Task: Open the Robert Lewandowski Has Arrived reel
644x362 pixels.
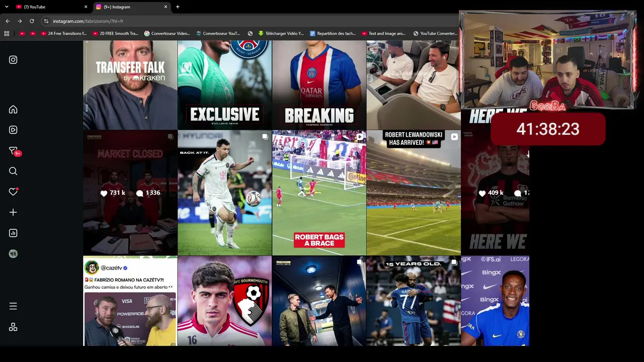Action: tap(414, 193)
